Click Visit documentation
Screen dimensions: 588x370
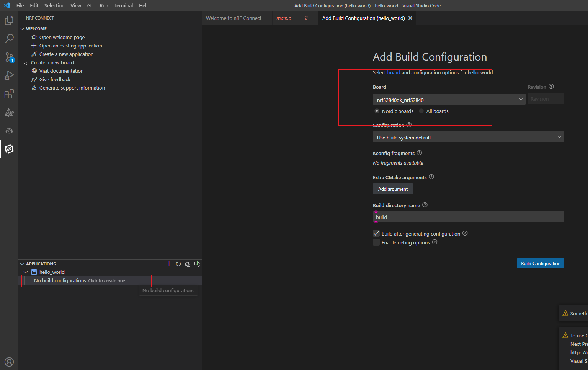61,71
